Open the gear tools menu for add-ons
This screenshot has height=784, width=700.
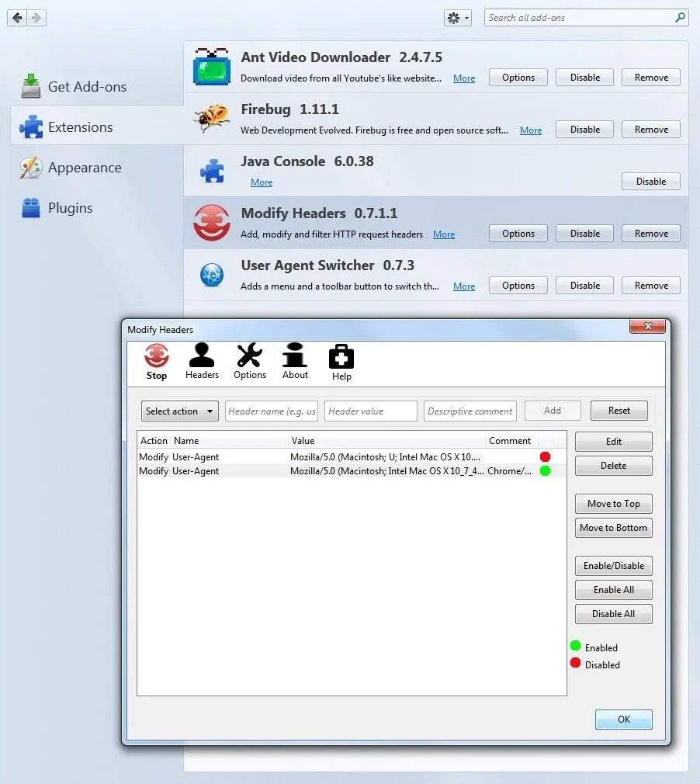click(x=458, y=18)
